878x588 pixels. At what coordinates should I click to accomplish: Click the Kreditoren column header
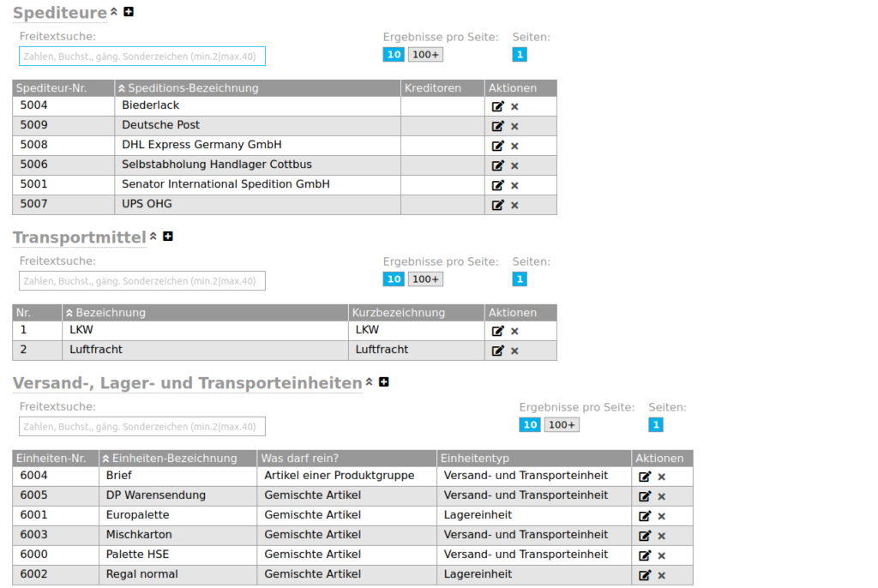click(x=443, y=88)
